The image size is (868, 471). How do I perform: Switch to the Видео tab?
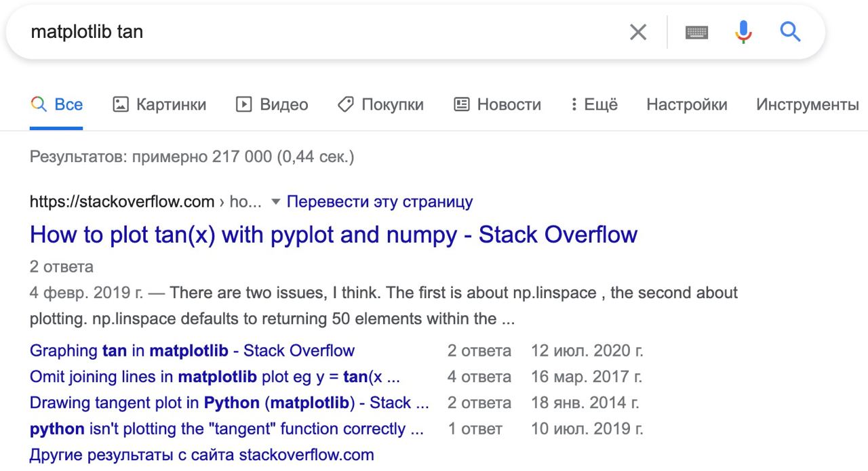[272, 105]
